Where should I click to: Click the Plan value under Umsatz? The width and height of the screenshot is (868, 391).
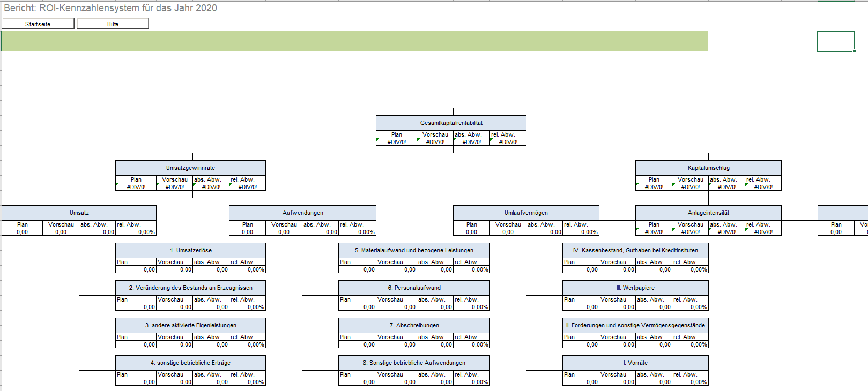click(22, 232)
